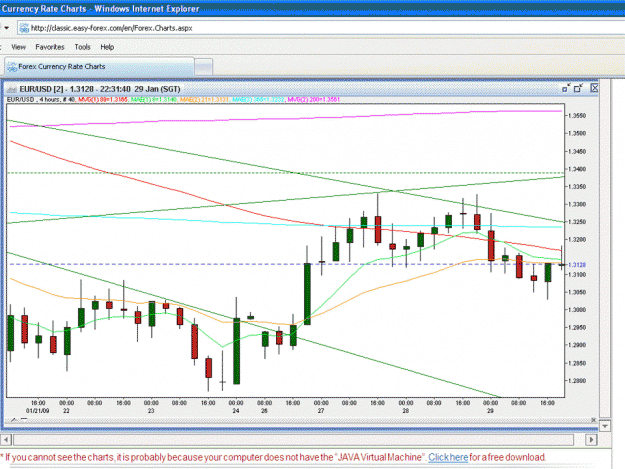This screenshot has height=469, width=625.
Task: Click the chart icon beside EUR/USD title
Action: (x=11, y=89)
